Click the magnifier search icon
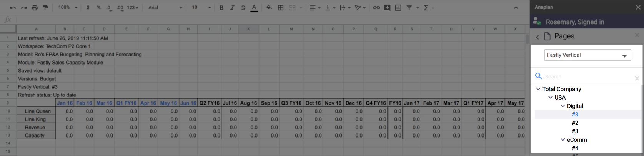 point(539,76)
